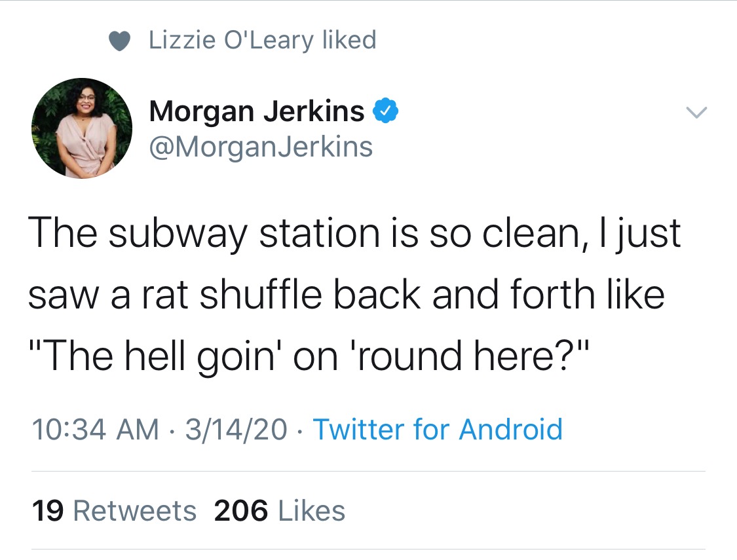This screenshot has width=737, height=560.
Task: Click the 3/14/20 date
Action: 236,430
